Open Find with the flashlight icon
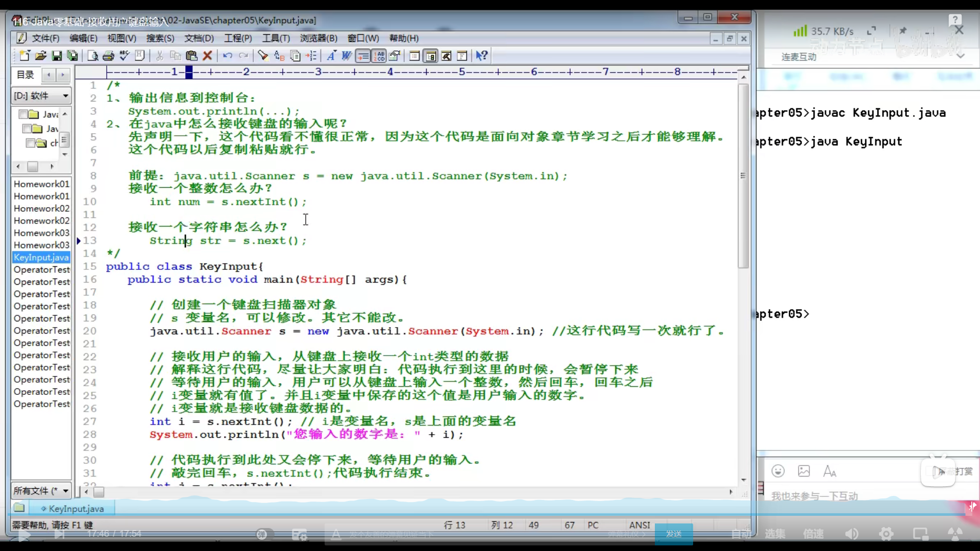This screenshot has height=551, width=980. 263,56
